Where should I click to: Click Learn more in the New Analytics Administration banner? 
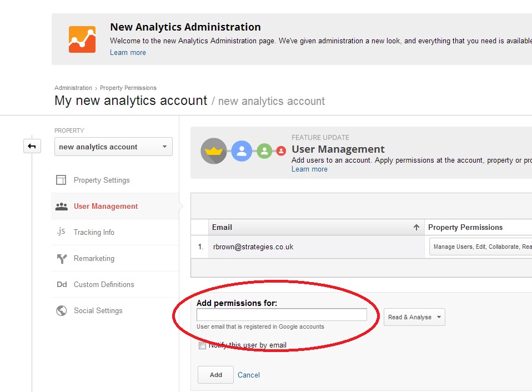click(128, 53)
